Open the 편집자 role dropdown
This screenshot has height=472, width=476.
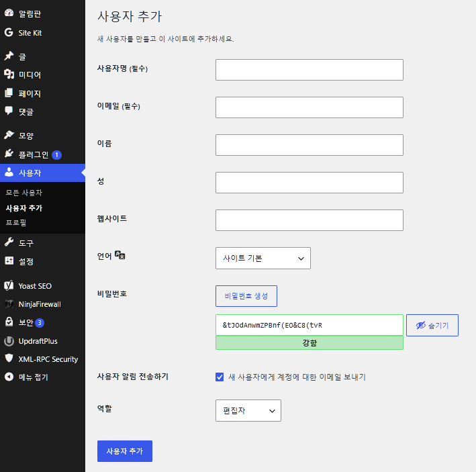(x=248, y=410)
